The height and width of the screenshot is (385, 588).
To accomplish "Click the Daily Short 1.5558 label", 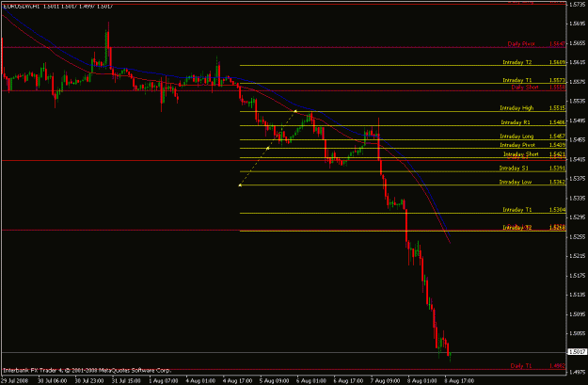I will [538, 87].
